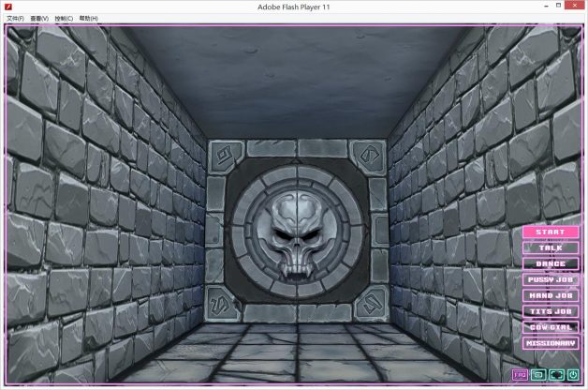Choose the MISSIONARY scene button

click(x=551, y=343)
